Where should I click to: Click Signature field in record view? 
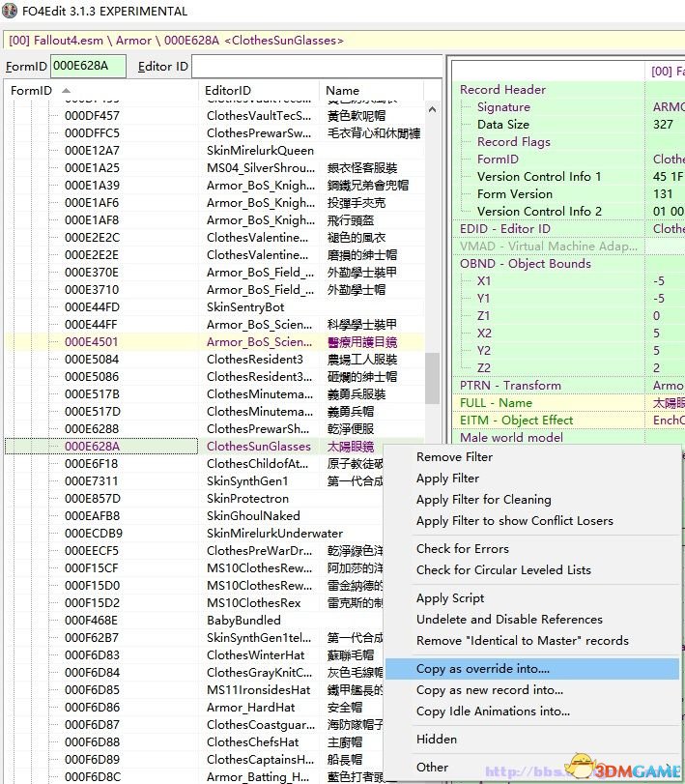pos(568,107)
